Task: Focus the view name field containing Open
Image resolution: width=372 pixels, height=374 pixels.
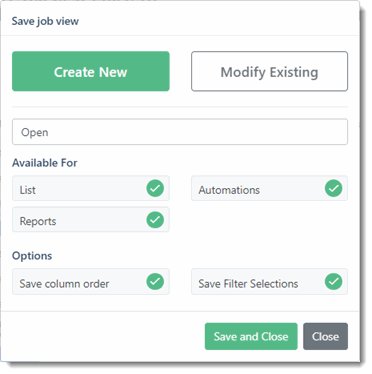Action: [x=180, y=132]
